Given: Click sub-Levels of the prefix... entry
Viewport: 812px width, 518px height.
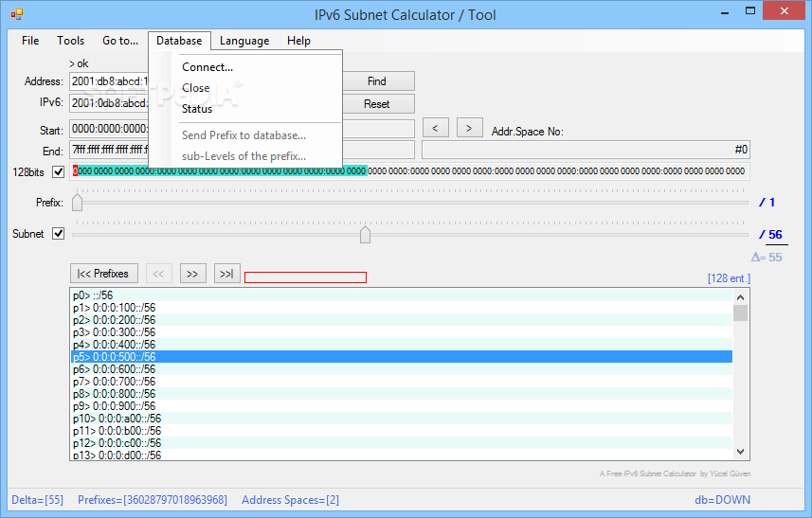Looking at the screenshot, I should [244, 156].
